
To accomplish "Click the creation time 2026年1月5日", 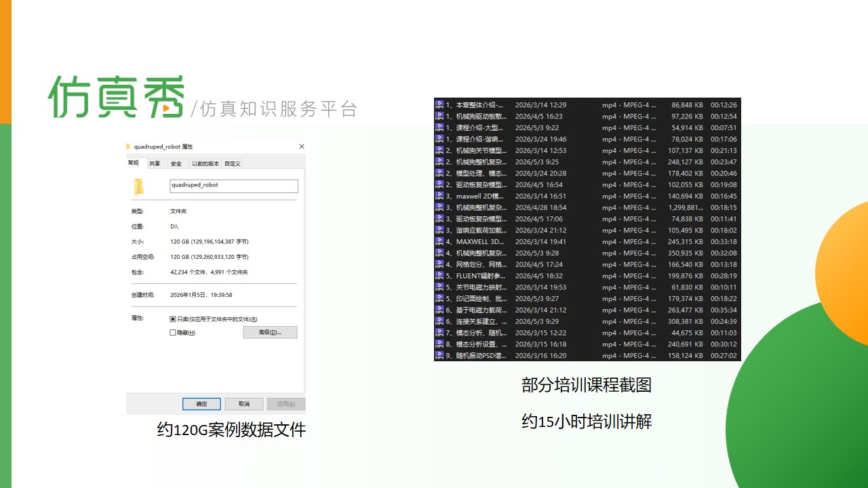I will pyautogui.click(x=186, y=295).
